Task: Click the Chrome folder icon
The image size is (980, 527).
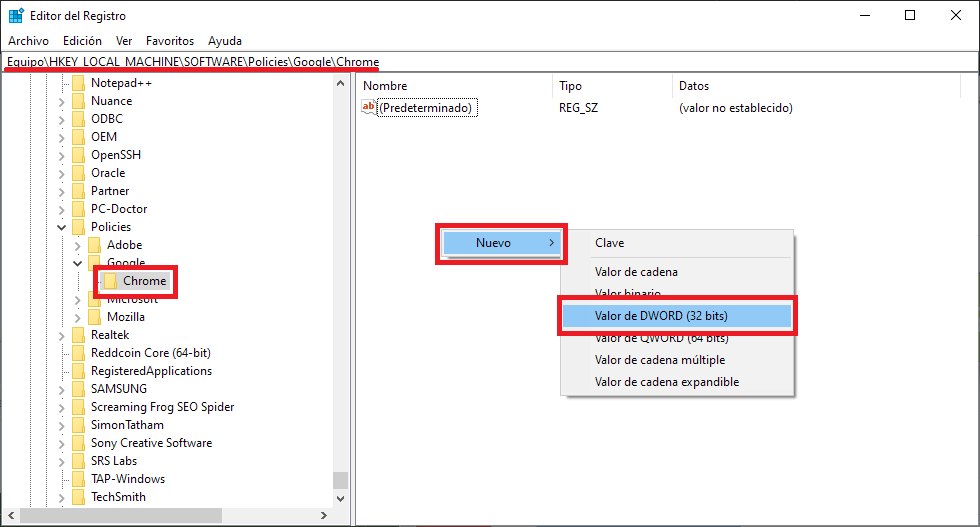Action: (x=111, y=281)
